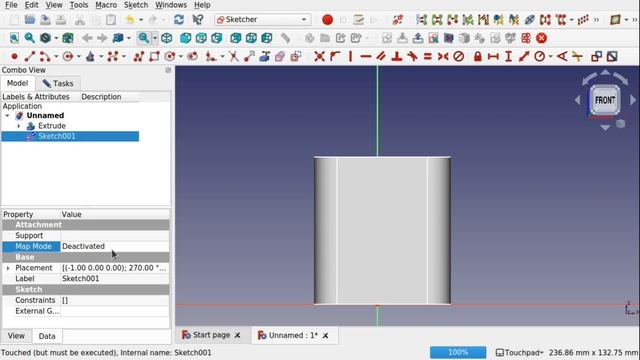Click the What's This help cursor icon

click(x=198, y=20)
